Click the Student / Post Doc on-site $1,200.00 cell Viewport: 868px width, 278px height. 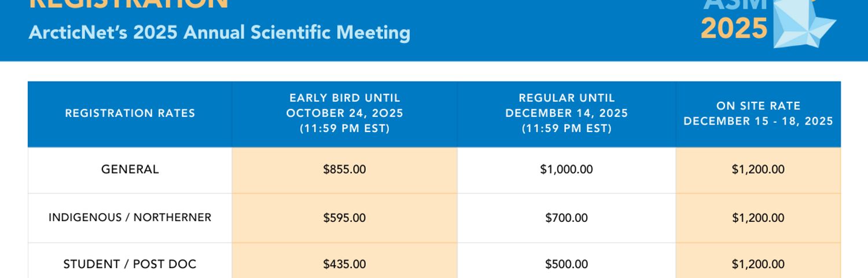pos(758,264)
